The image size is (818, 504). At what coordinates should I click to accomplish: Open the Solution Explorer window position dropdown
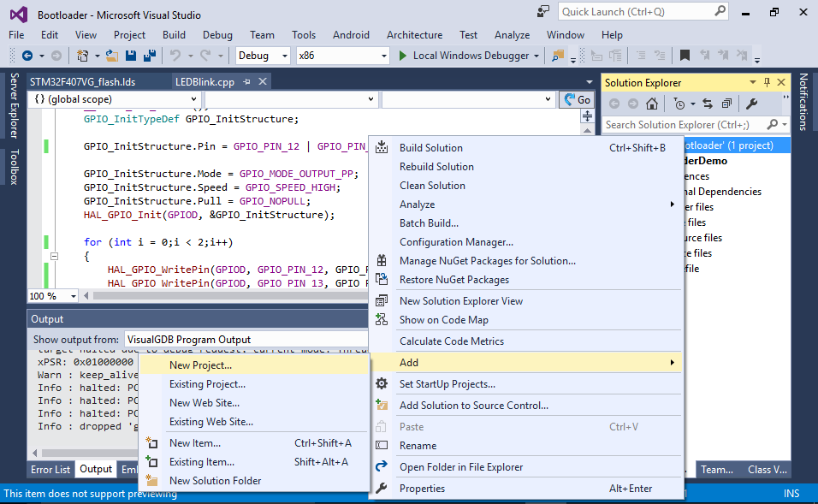[x=753, y=82]
